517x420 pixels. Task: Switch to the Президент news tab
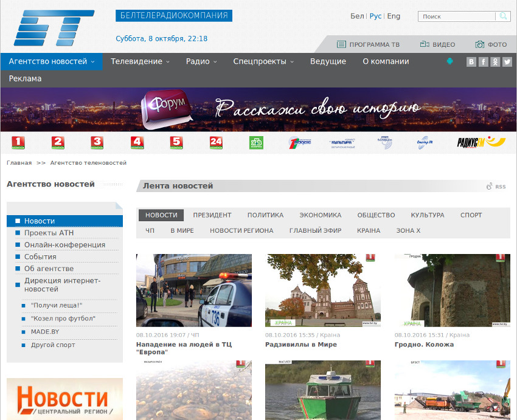coord(212,215)
